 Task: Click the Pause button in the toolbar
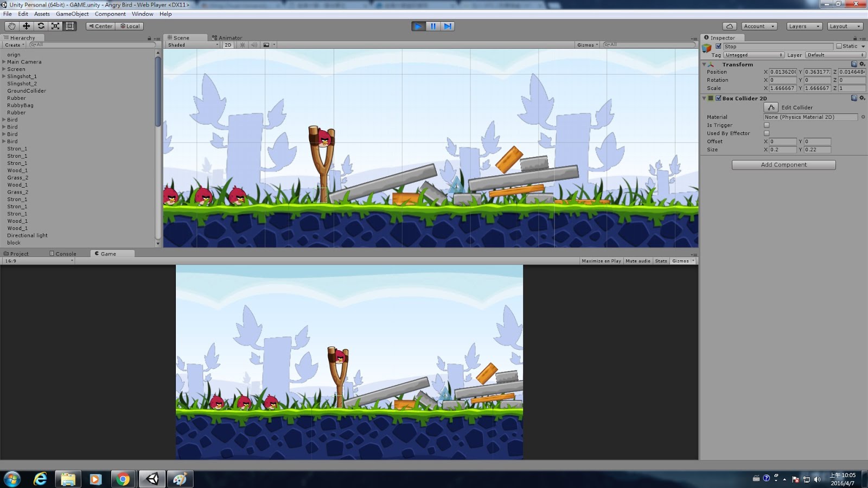[433, 26]
